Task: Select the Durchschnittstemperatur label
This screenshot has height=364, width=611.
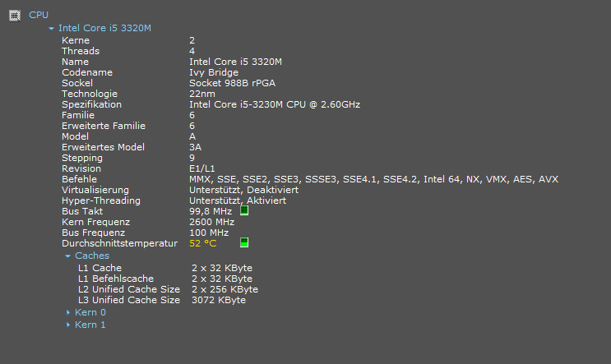Action: click(119, 243)
